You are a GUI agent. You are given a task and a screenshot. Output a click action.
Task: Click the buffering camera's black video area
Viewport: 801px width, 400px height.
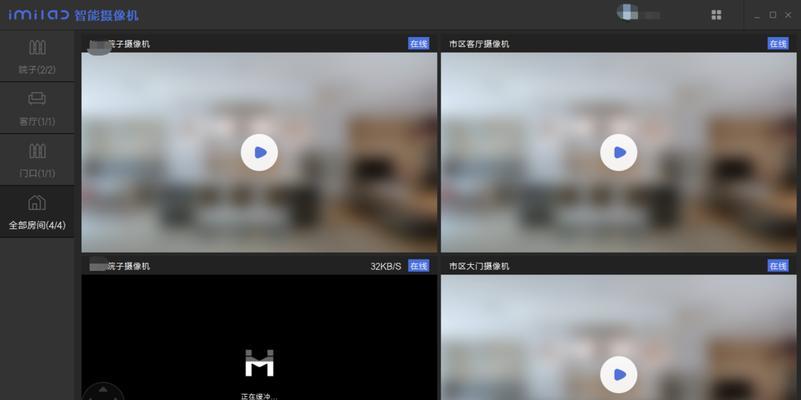coord(260,337)
